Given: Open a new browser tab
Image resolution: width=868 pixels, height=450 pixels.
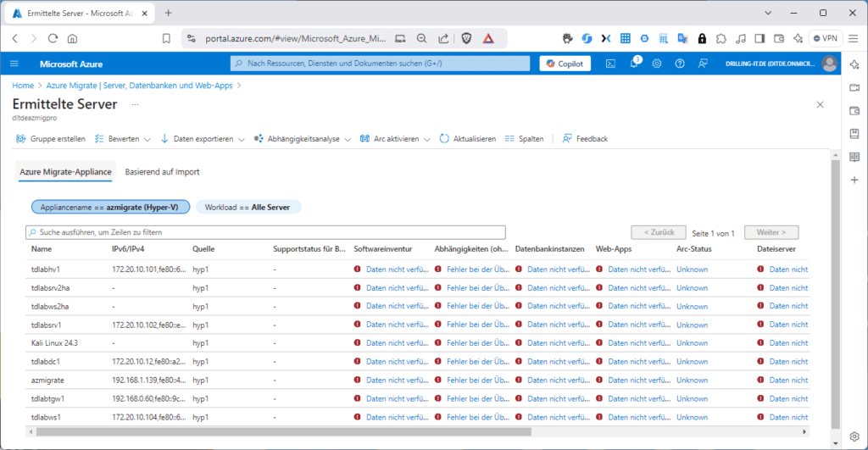Looking at the screenshot, I should click(169, 13).
